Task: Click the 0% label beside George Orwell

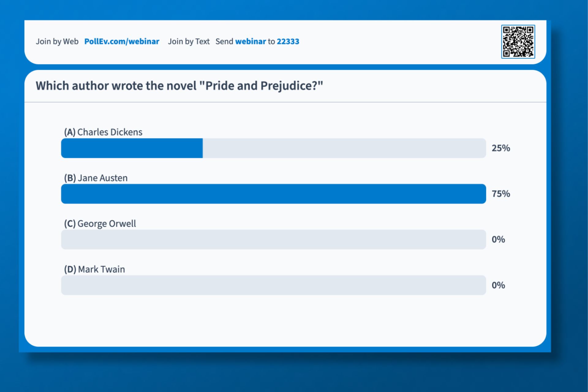Action: pyautogui.click(x=499, y=239)
